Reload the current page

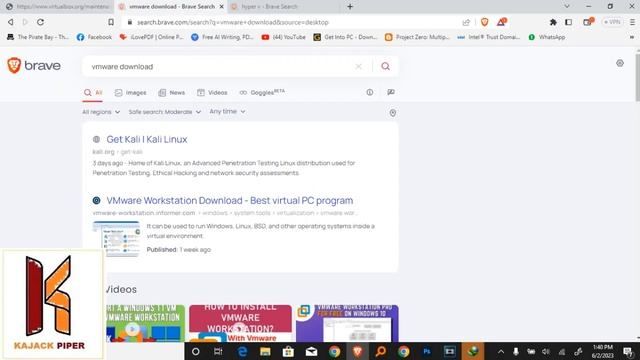pos(40,22)
